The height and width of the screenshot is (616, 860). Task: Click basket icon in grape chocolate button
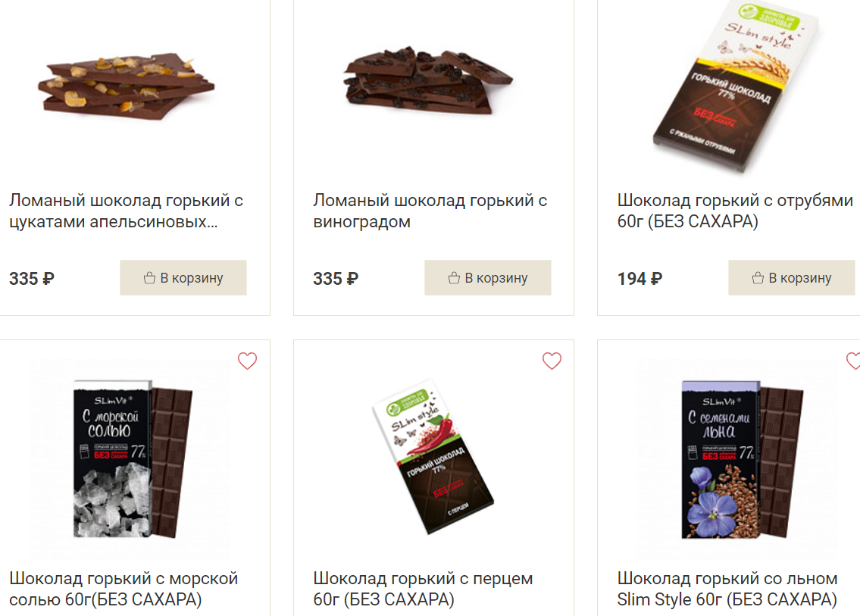pos(454,278)
